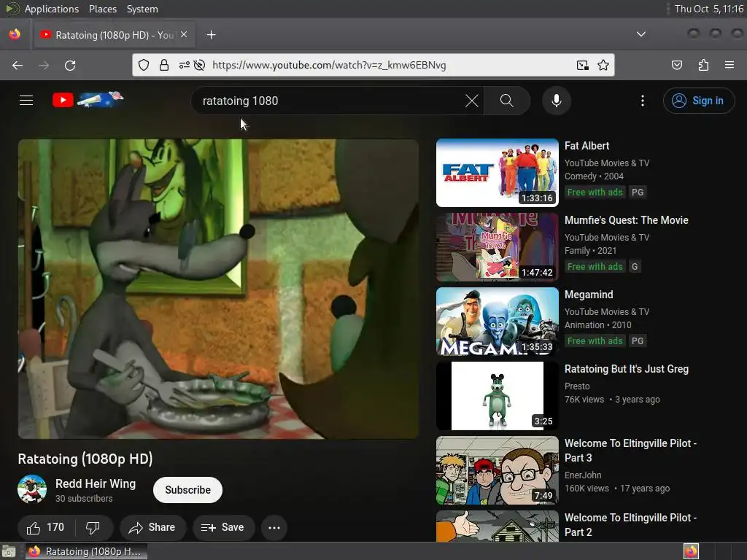This screenshot has height=560, width=747.
Task: Click the Fat Albert thumbnail
Action: coord(497,172)
